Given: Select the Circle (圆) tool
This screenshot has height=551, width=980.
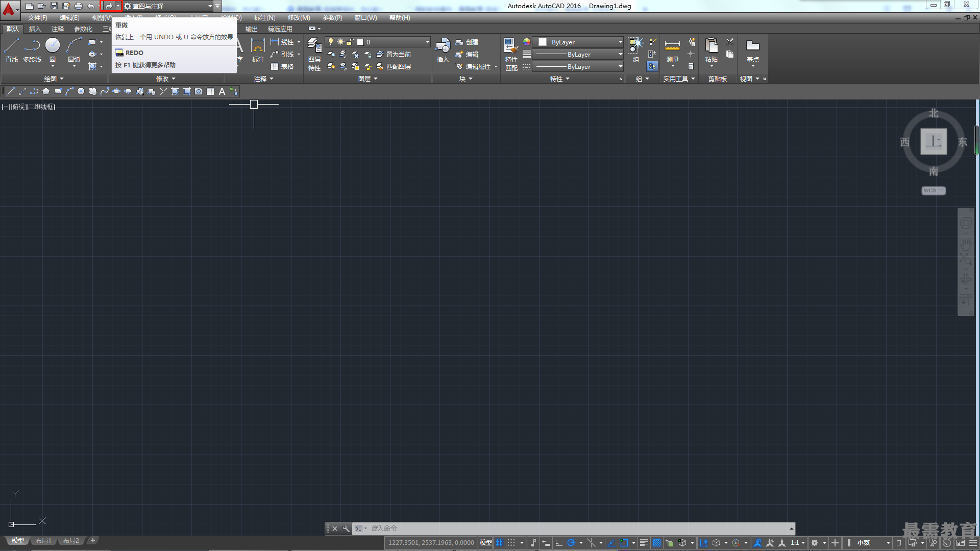Looking at the screenshot, I should tap(53, 50).
